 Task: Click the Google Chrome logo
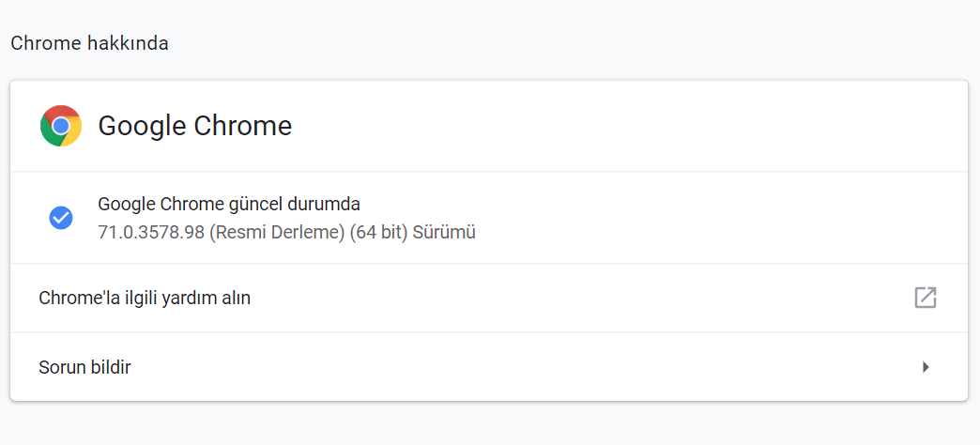pos(61,126)
